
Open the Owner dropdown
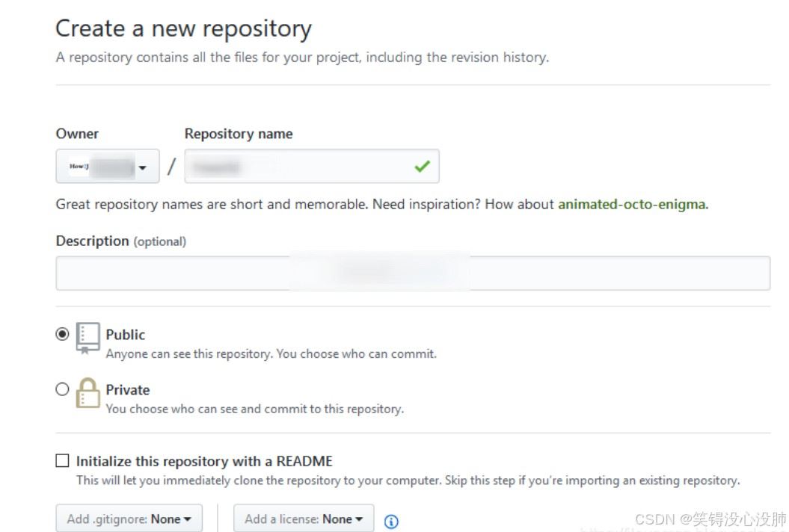pyautogui.click(x=108, y=166)
